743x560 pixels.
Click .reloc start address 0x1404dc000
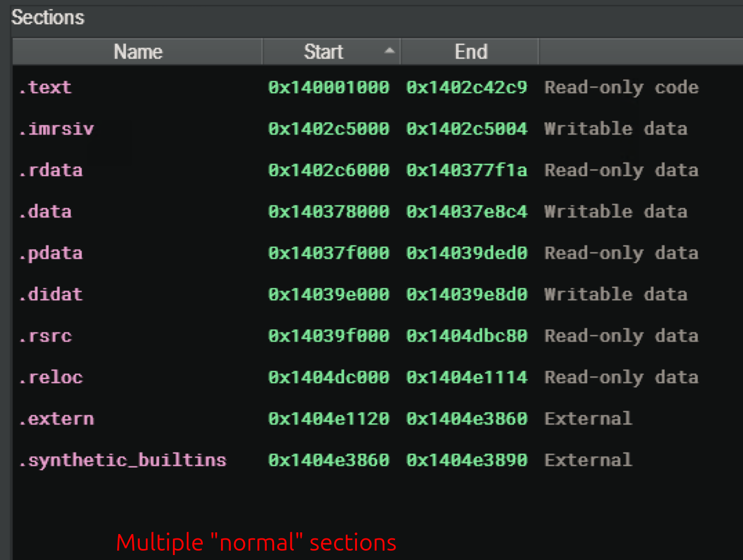tap(329, 377)
